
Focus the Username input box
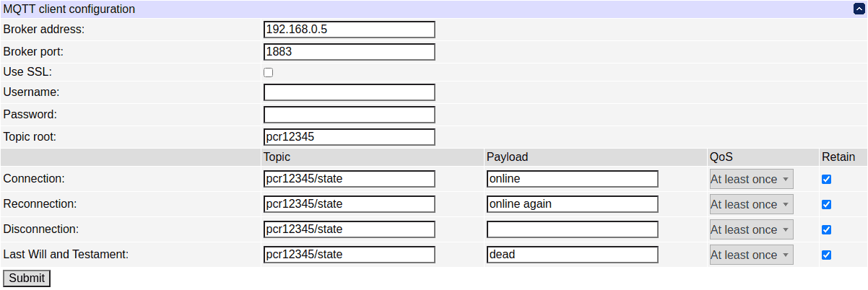point(350,92)
